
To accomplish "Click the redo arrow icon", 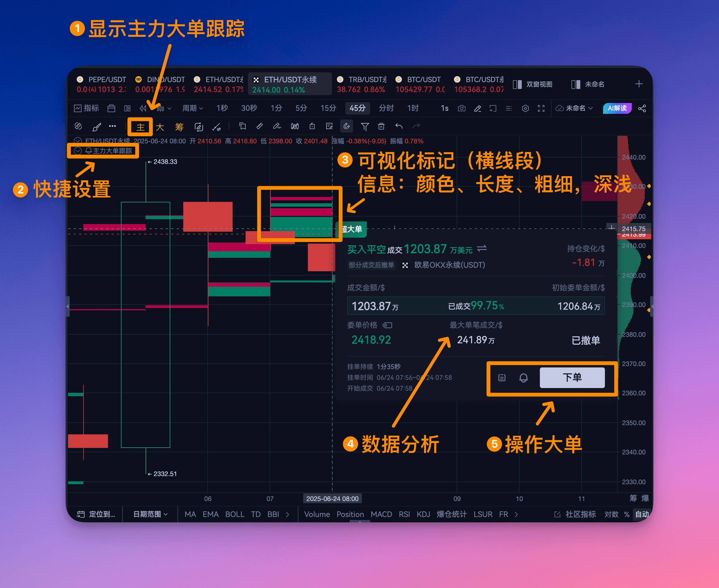I will [416, 126].
